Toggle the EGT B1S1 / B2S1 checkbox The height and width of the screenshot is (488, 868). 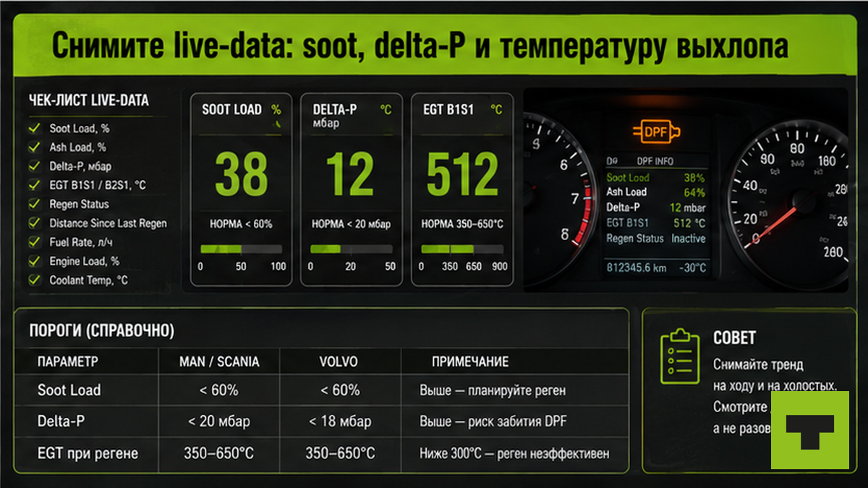33,185
